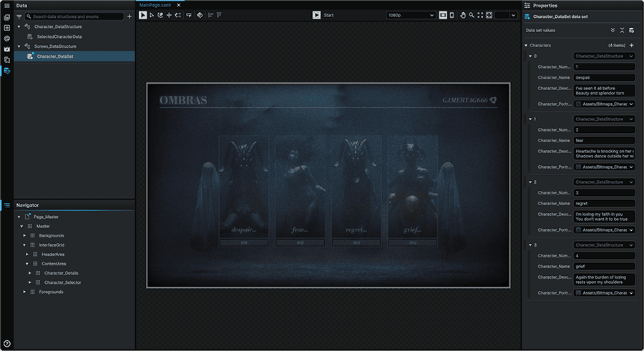
Task: Select the Pan hand tool
Action: point(463,15)
